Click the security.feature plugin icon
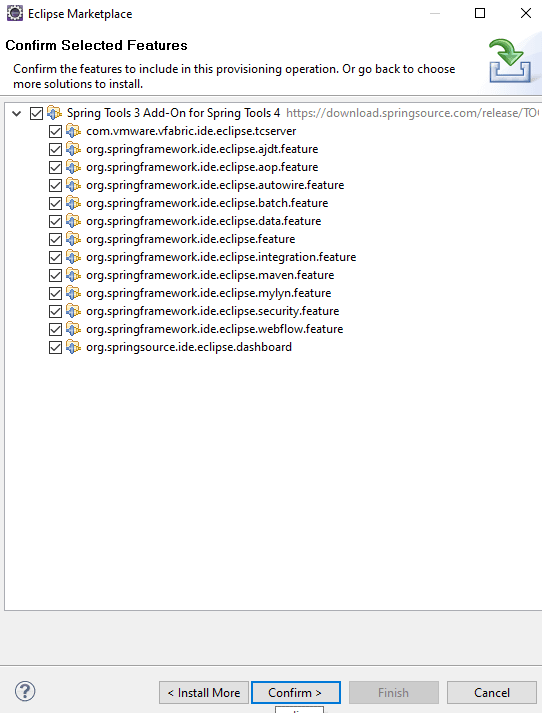Viewport: 542px width, 713px height. [x=73, y=311]
